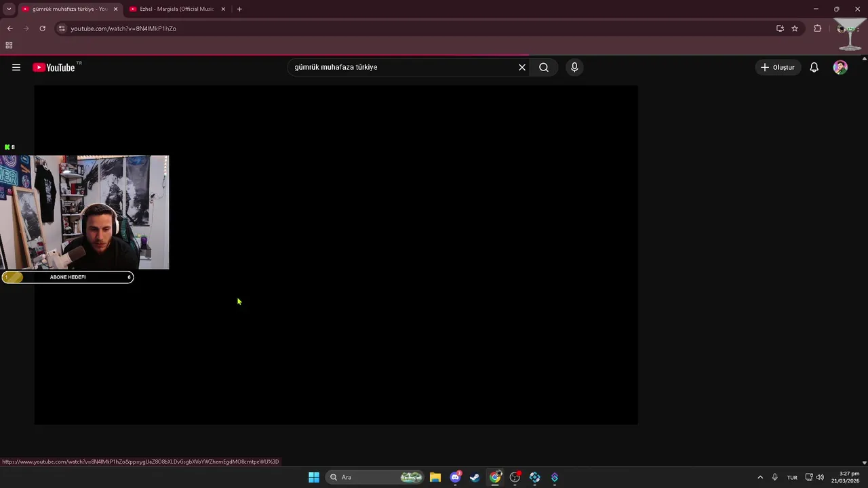Open File Explorer from taskbar
Viewport: 868px width, 488px height.
[435, 477]
